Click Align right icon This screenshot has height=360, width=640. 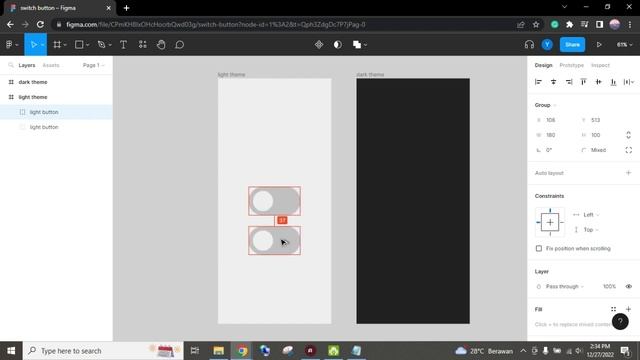tap(569, 82)
